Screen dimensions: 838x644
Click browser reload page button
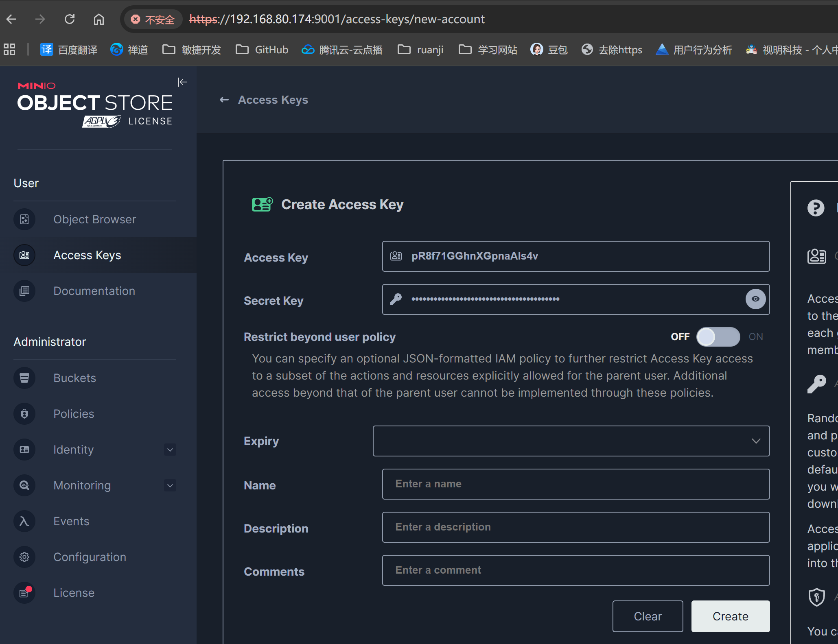pos(70,19)
